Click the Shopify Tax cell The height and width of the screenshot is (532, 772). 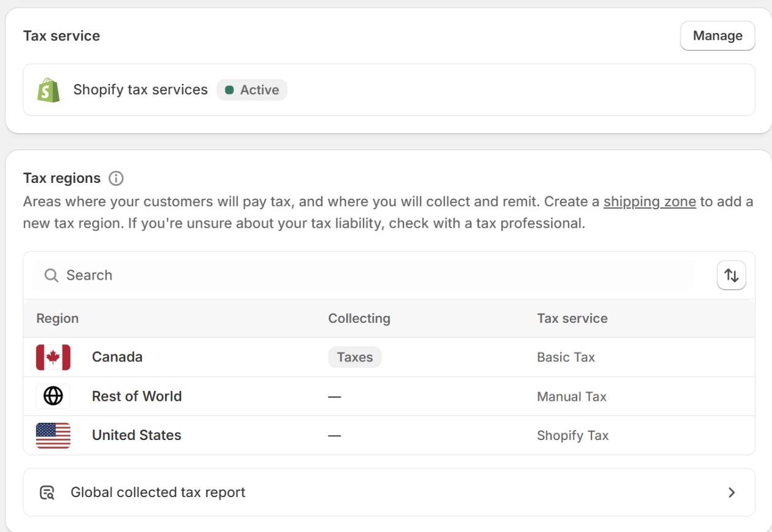tap(572, 436)
